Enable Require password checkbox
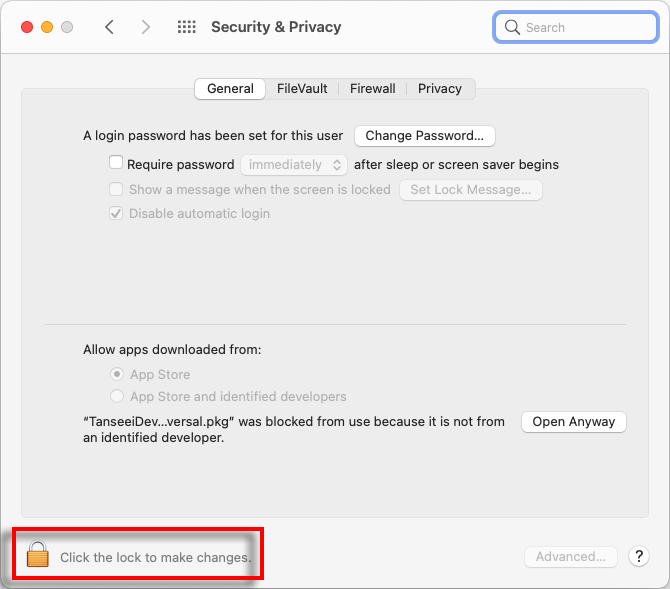Screen dimensions: 670x589 116,163
